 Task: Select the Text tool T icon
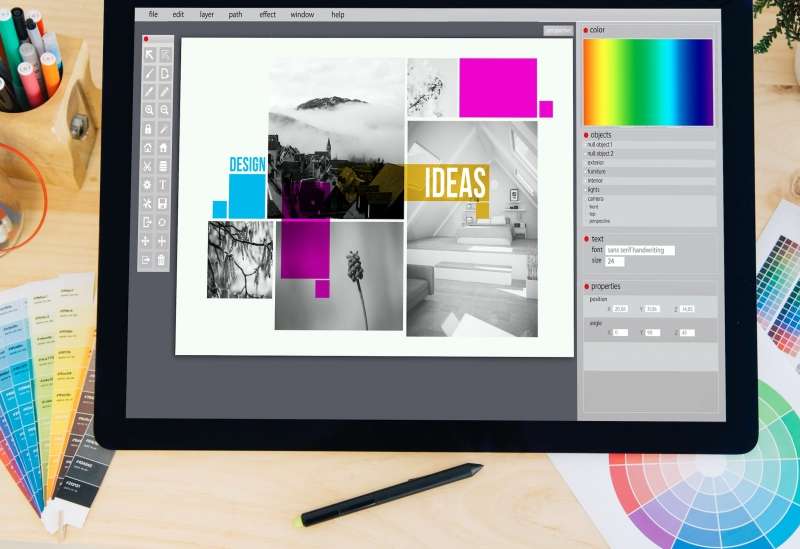point(163,185)
